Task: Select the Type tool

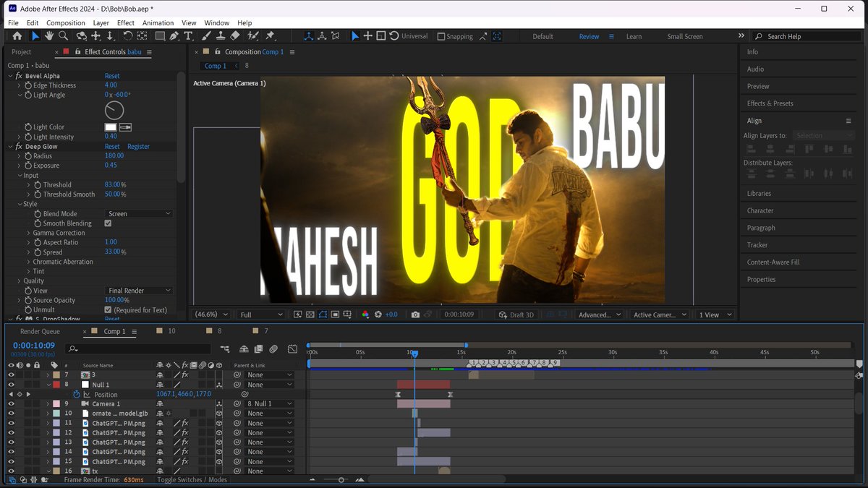Action: [x=189, y=36]
